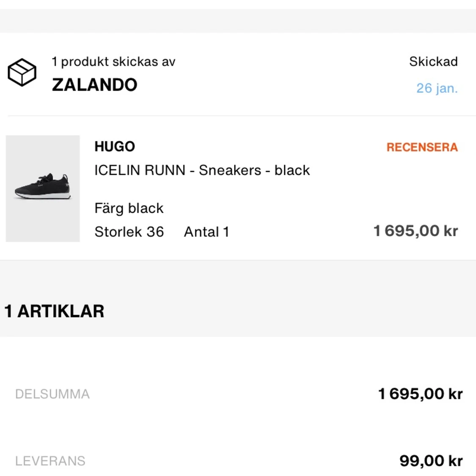Click the product price 1 695,00 kr

point(415,231)
